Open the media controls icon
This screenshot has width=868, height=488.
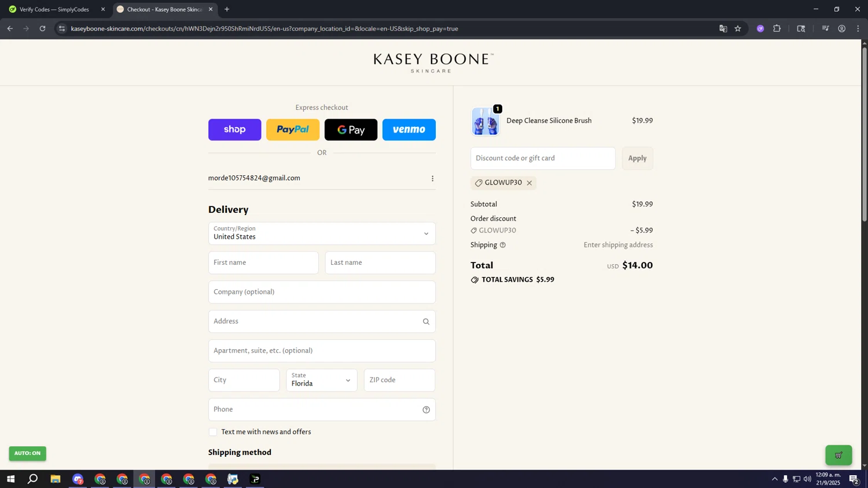[825, 28]
